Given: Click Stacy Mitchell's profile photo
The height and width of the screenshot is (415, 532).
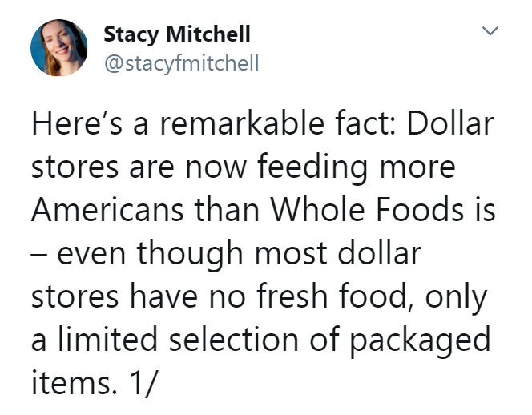Looking at the screenshot, I should pos(58,48).
